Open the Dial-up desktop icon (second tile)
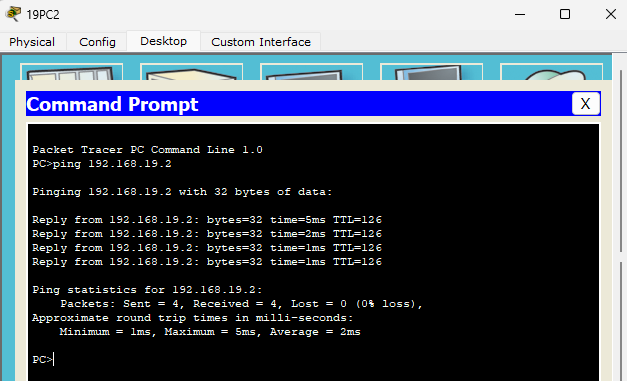 pos(192,72)
